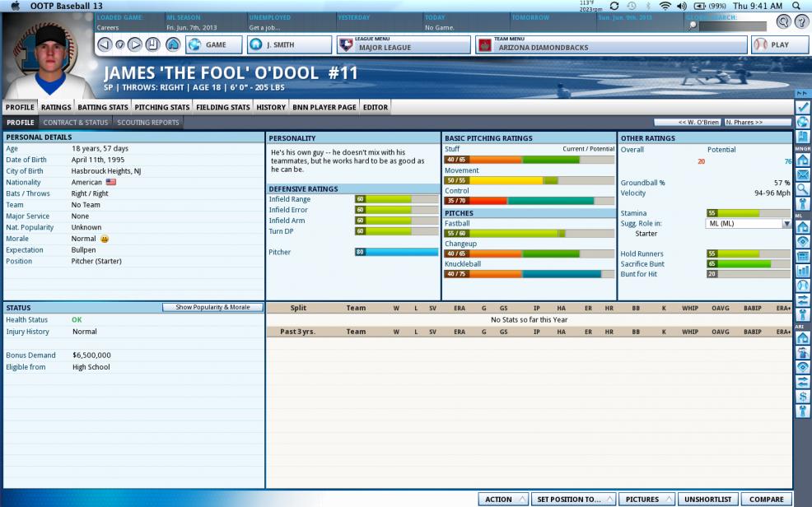
Task: Click the home icon in top navigation bar
Action: 172,44
